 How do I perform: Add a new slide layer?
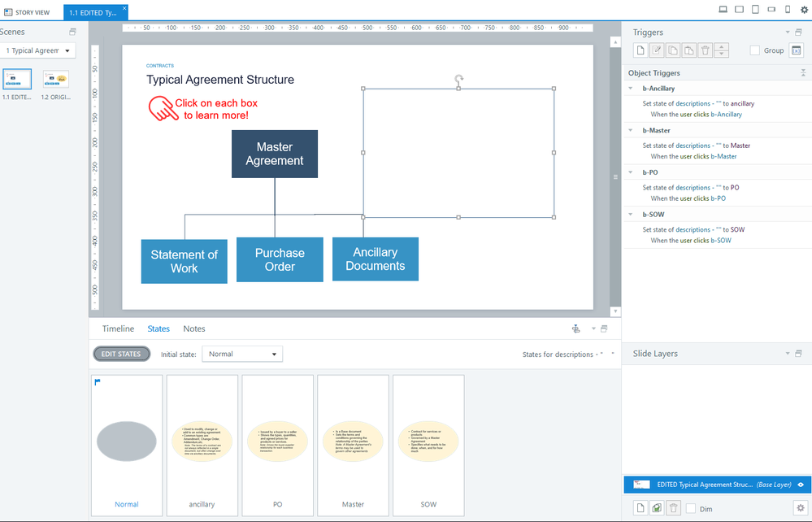pos(640,508)
